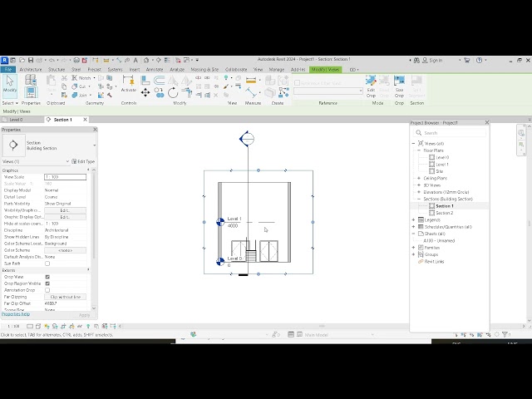Click the Save icon in quick access toolbar

click(31, 60)
